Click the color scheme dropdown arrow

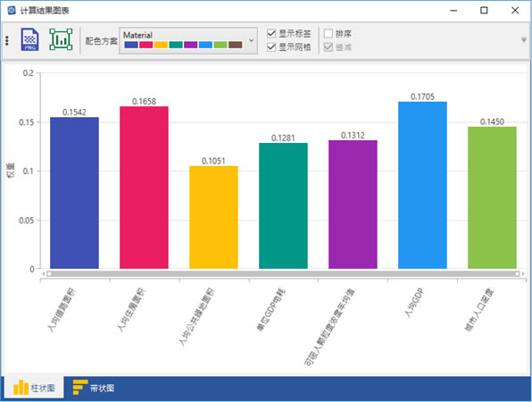pyautogui.click(x=252, y=40)
